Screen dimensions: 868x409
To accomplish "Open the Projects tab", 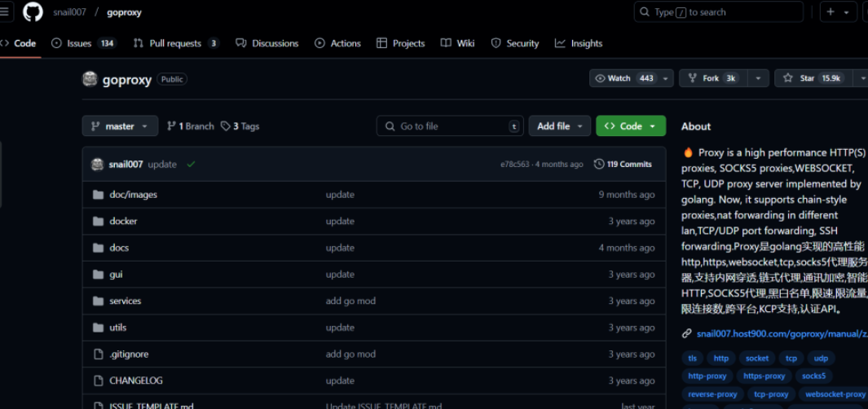I will coord(401,43).
